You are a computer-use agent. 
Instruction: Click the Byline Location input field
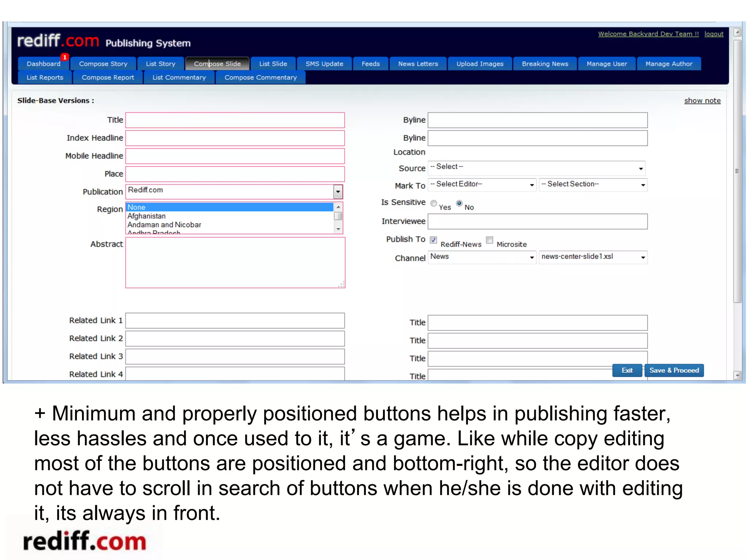[x=538, y=138]
